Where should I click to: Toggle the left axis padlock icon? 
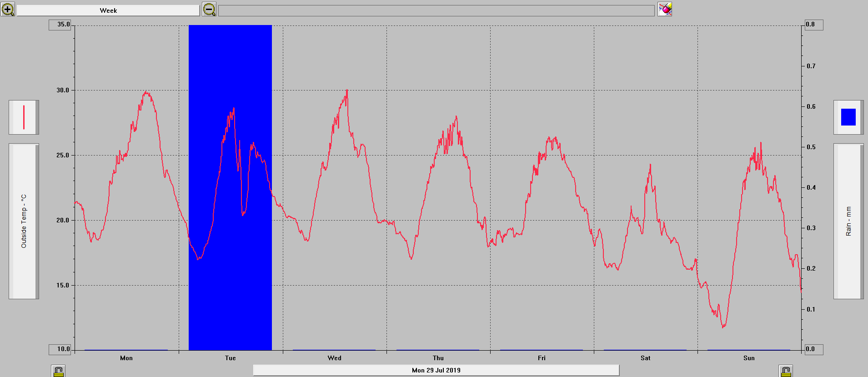(58, 371)
